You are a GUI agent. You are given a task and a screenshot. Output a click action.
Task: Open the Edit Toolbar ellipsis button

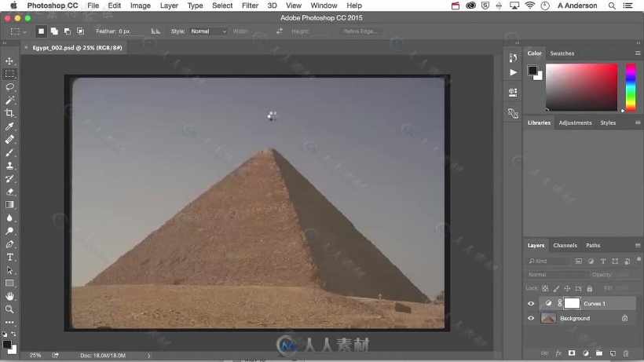pyautogui.click(x=9, y=323)
